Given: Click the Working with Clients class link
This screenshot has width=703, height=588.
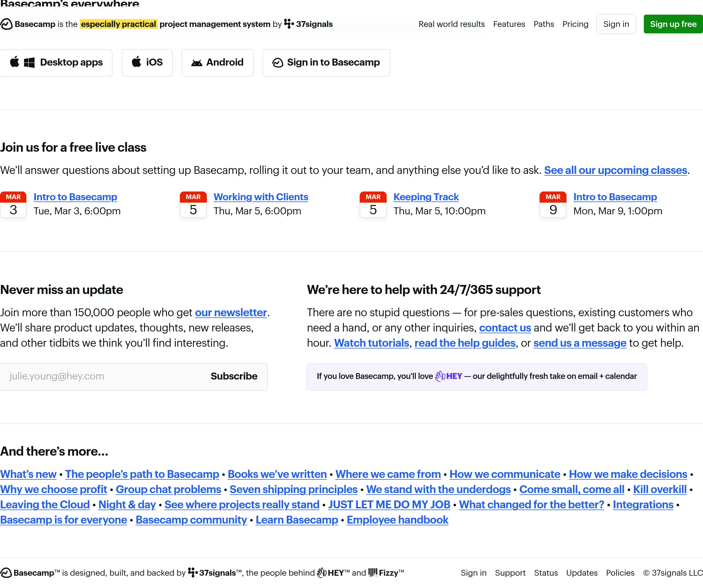Looking at the screenshot, I should [x=261, y=197].
